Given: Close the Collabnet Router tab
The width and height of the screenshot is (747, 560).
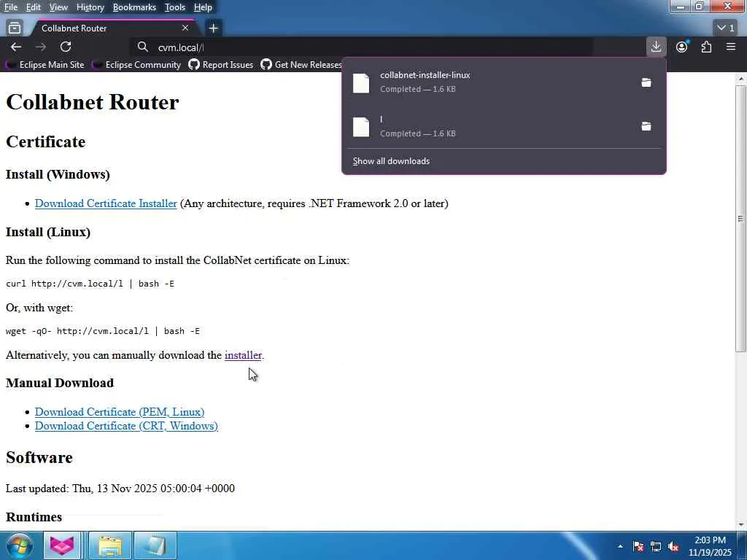Looking at the screenshot, I should pos(185,28).
